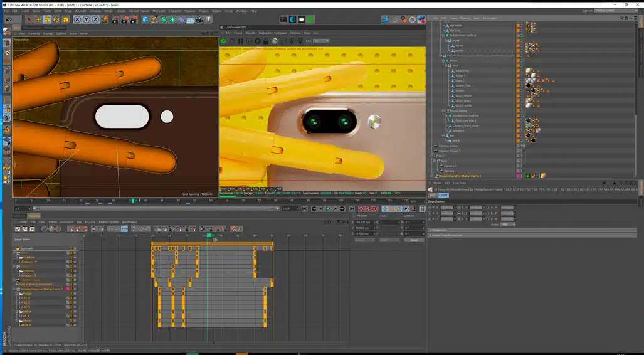
Task: Click the green playhead on the timeline ruler
Action: point(132,201)
